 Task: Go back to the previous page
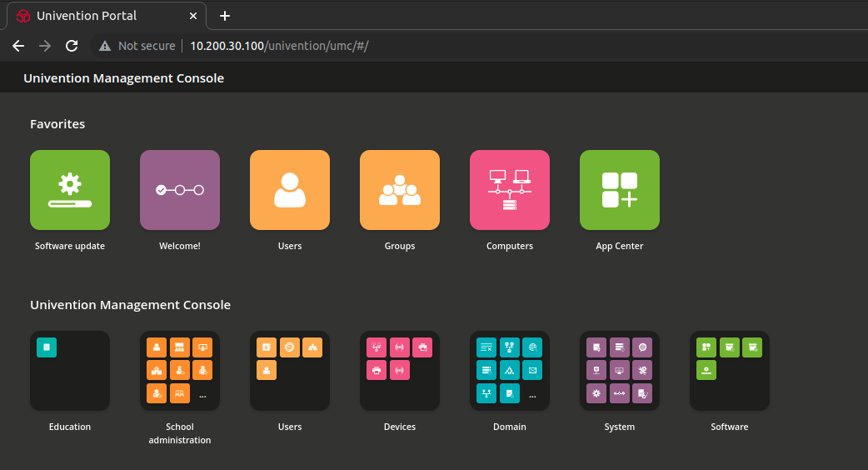point(18,46)
